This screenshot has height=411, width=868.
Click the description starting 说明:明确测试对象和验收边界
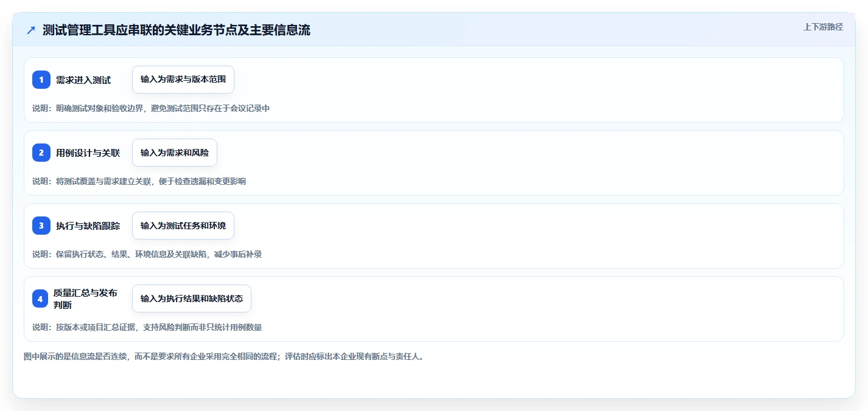151,108
